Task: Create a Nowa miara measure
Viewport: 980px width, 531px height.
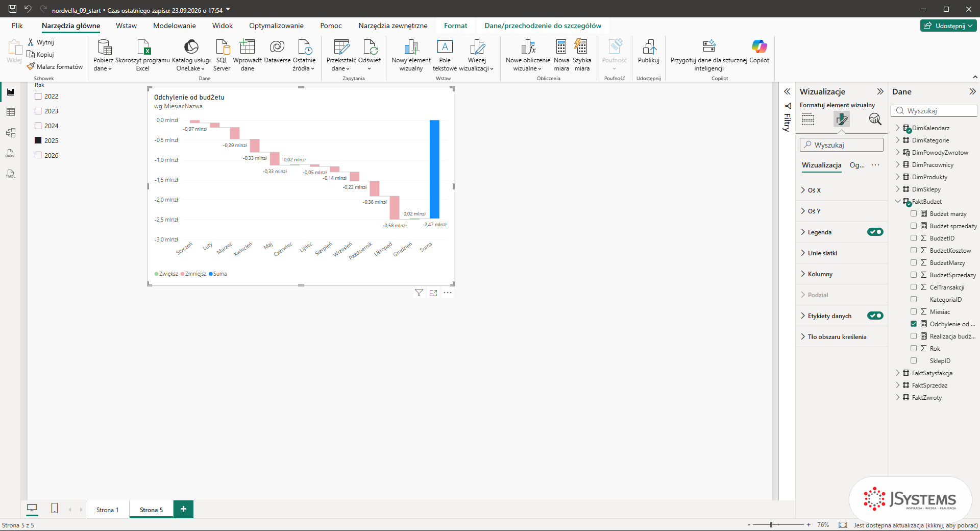Action: point(561,55)
